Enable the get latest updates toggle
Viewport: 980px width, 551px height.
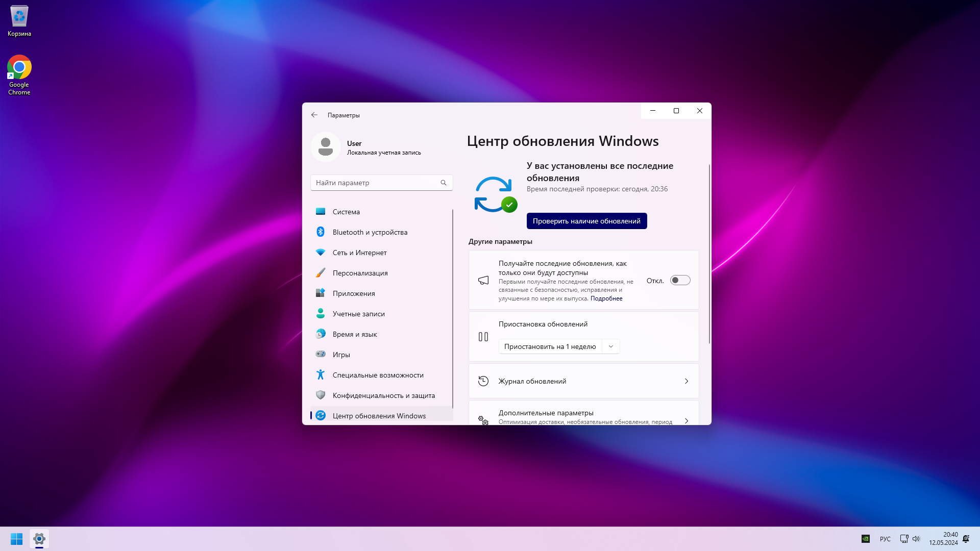[x=680, y=281]
